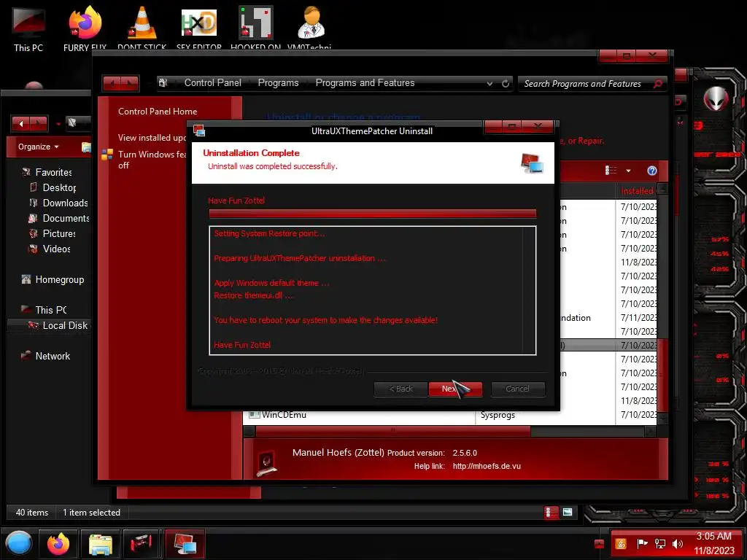The image size is (747, 560).
Task: Click Programs and Features breadcrumb segment
Action: click(365, 83)
